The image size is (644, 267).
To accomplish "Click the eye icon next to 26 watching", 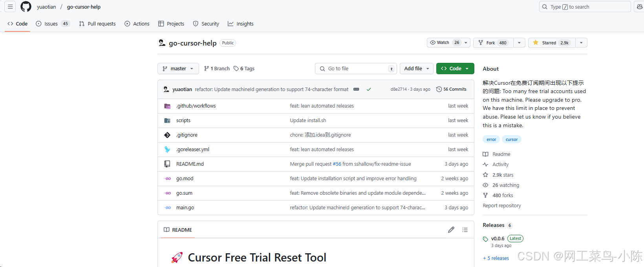I will 485,185.
